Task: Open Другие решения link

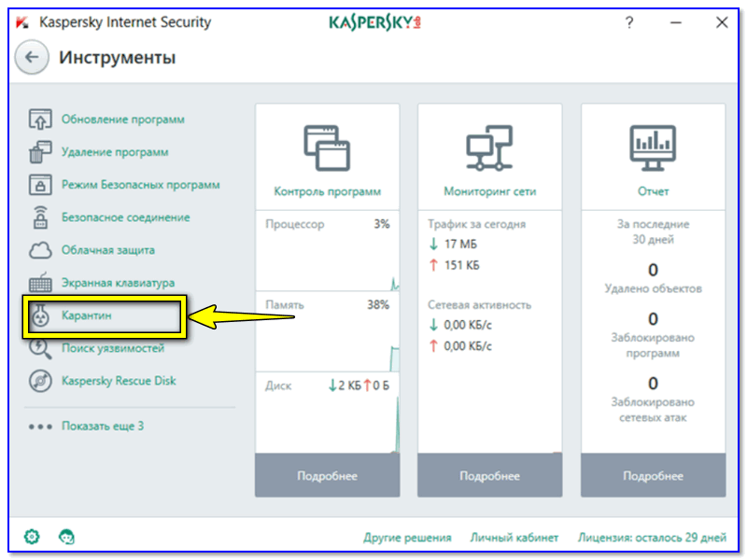Action: pyautogui.click(x=407, y=538)
